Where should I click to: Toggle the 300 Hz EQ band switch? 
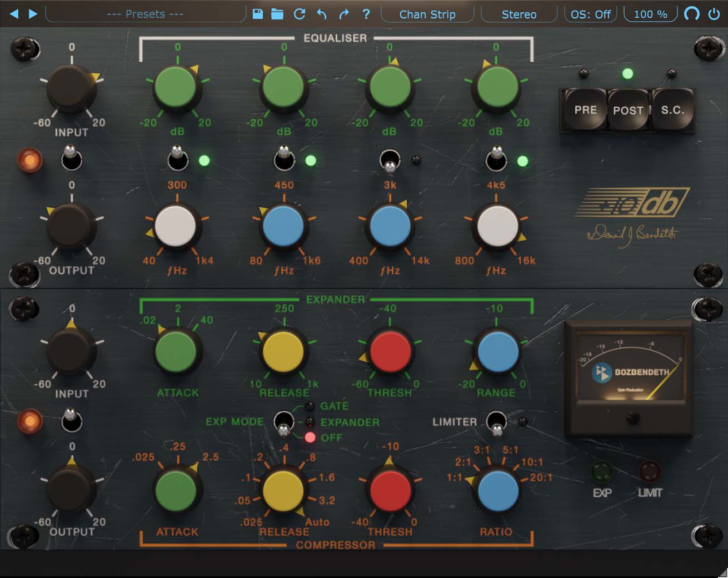(x=177, y=160)
